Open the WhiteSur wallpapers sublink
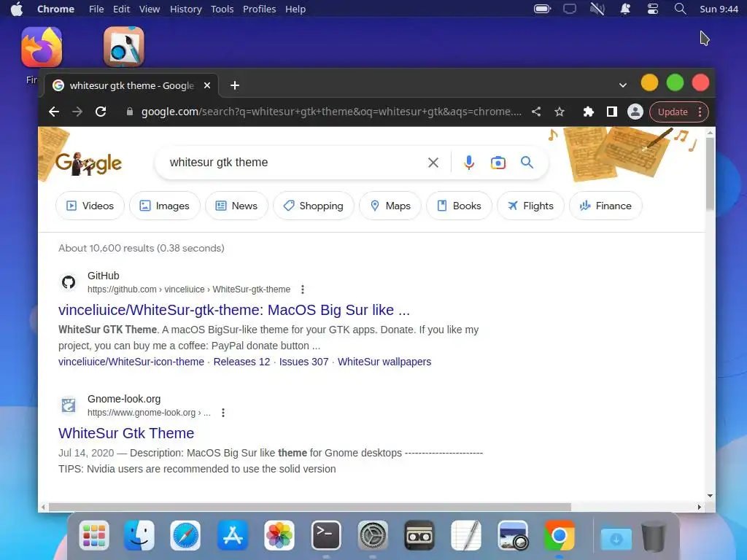This screenshot has width=747, height=560. coord(384,362)
